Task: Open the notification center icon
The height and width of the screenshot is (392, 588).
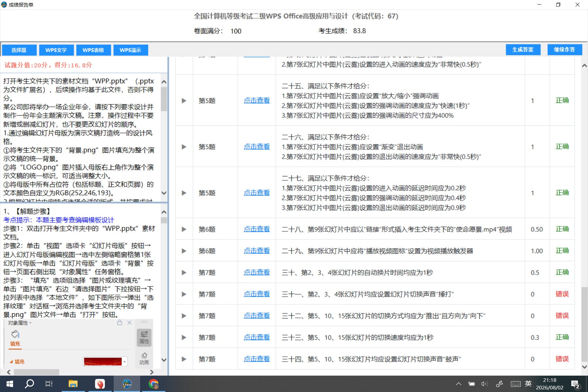Action: tap(576, 384)
